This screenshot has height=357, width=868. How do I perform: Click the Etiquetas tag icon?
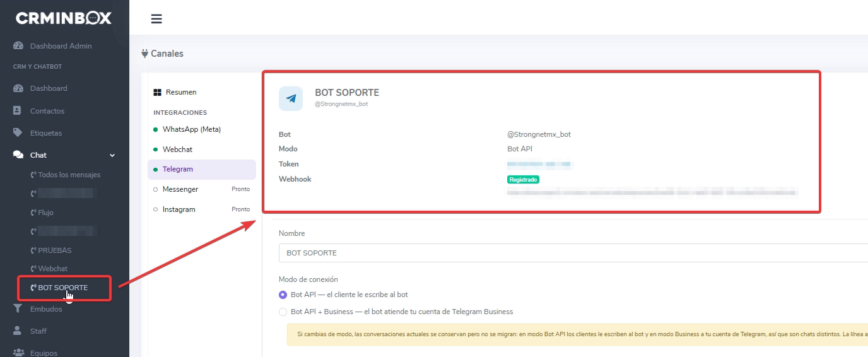tap(18, 133)
